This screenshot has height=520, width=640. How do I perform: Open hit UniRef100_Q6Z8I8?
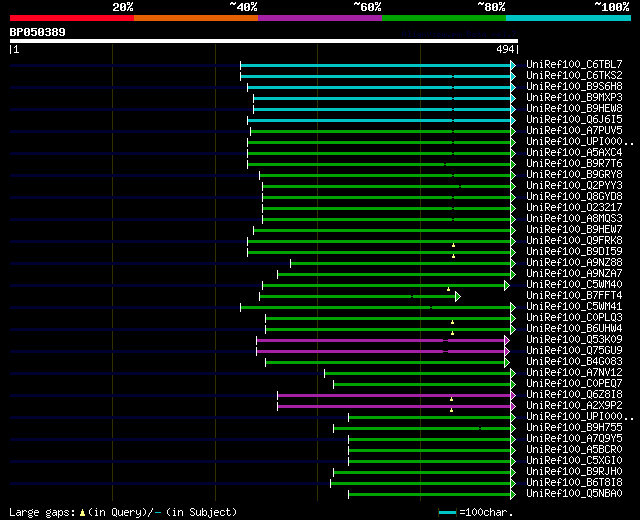(x=574, y=395)
